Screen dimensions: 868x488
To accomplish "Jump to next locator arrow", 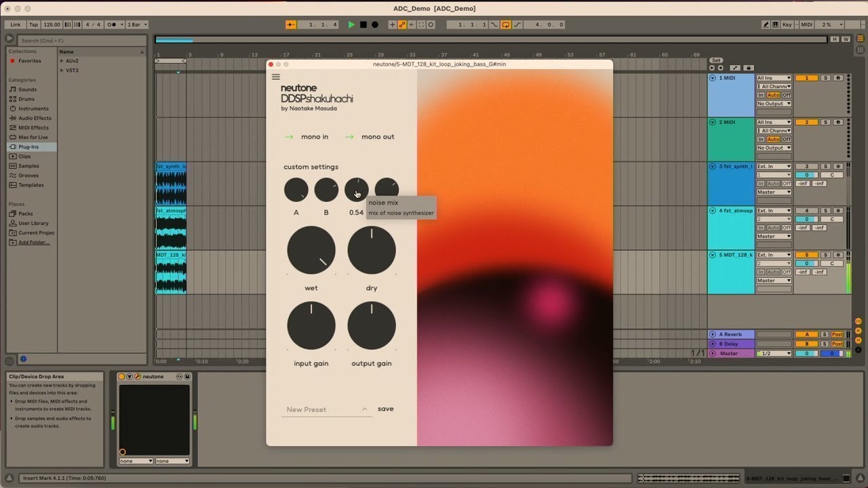I will point(720,68).
